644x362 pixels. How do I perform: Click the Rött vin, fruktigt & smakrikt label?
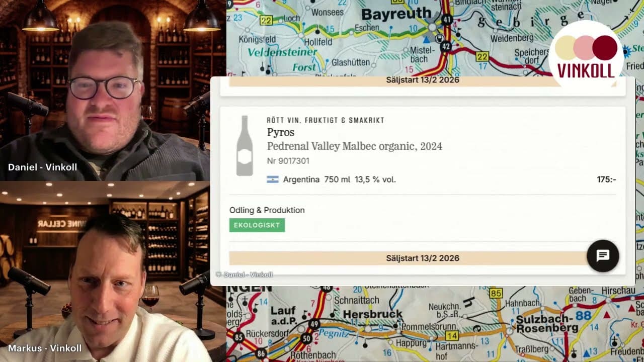pyautogui.click(x=326, y=120)
